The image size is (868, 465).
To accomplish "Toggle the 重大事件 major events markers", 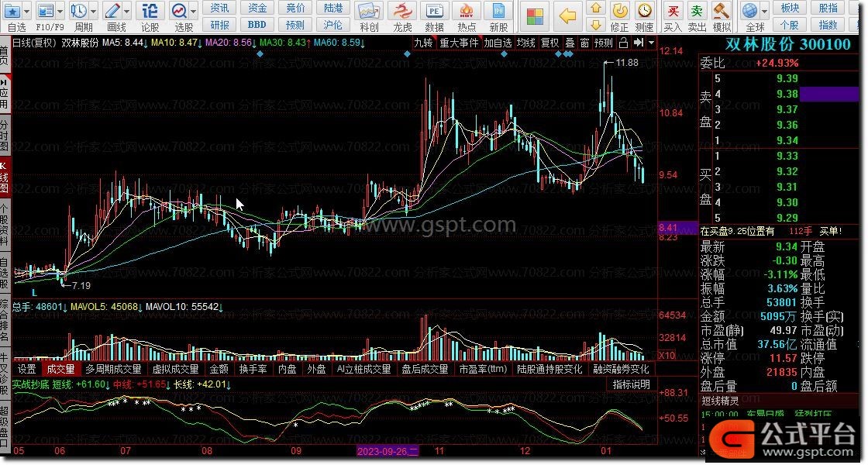I will (x=459, y=43).
